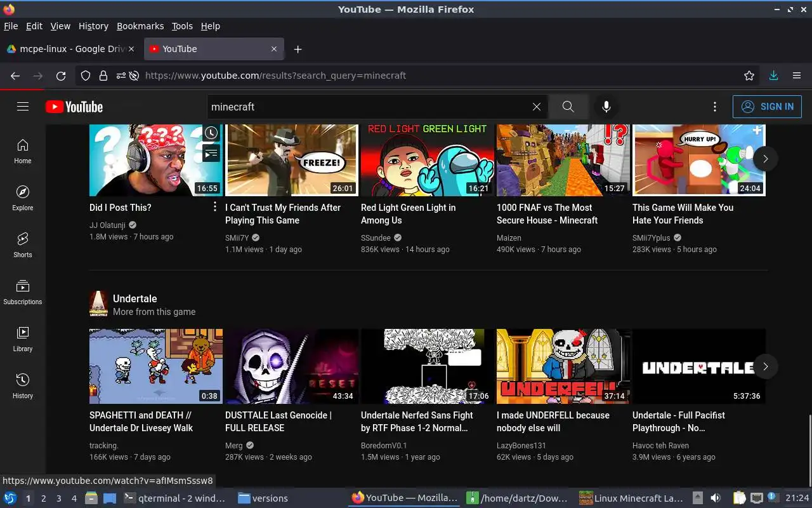The width and height of the screenshot is (812, 508).
Task: Open SSundee channel link
Action: (376, 238)
